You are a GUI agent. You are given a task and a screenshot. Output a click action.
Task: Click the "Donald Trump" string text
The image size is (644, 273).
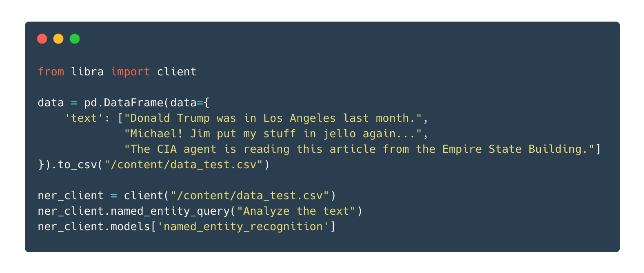(170, 118)
